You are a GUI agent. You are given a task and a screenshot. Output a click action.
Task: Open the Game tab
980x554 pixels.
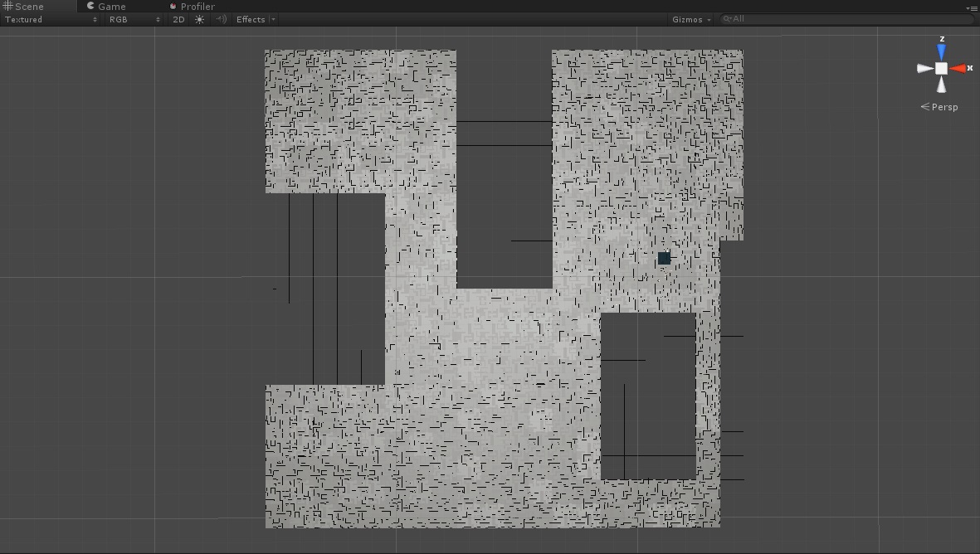[x=106, y=7]
